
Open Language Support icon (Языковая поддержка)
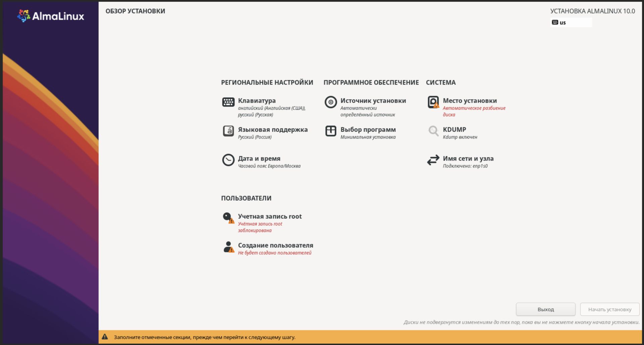(228, 131)
